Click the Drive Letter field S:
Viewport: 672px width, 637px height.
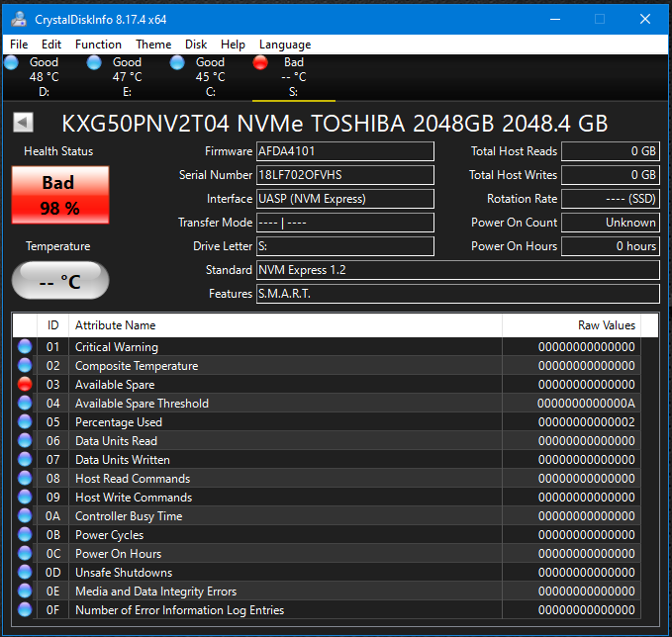point(345,246)
